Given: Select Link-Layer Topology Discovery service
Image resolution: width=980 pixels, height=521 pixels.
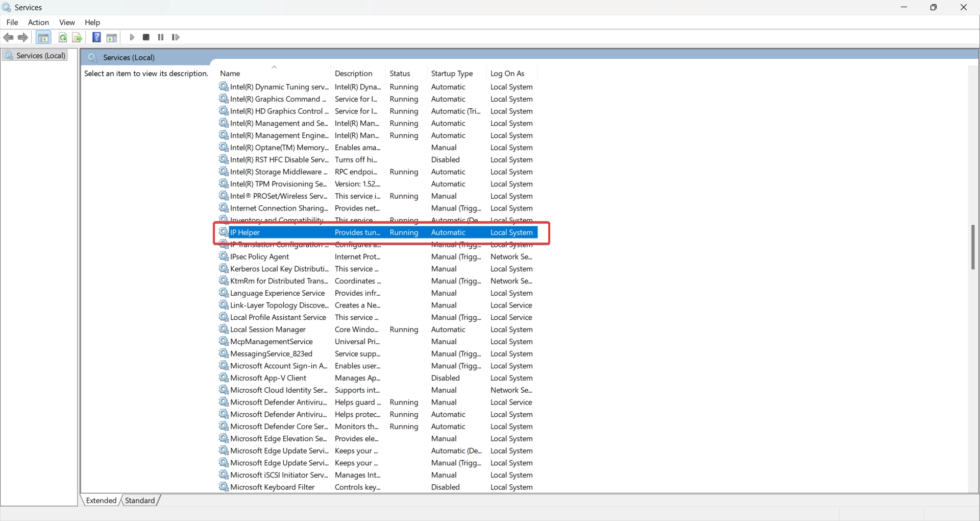Looking at the screenshot, I should point(378,305).
